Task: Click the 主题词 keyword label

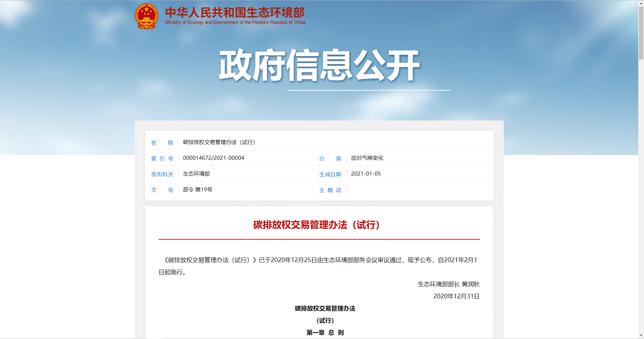Action: pos(330,190)
